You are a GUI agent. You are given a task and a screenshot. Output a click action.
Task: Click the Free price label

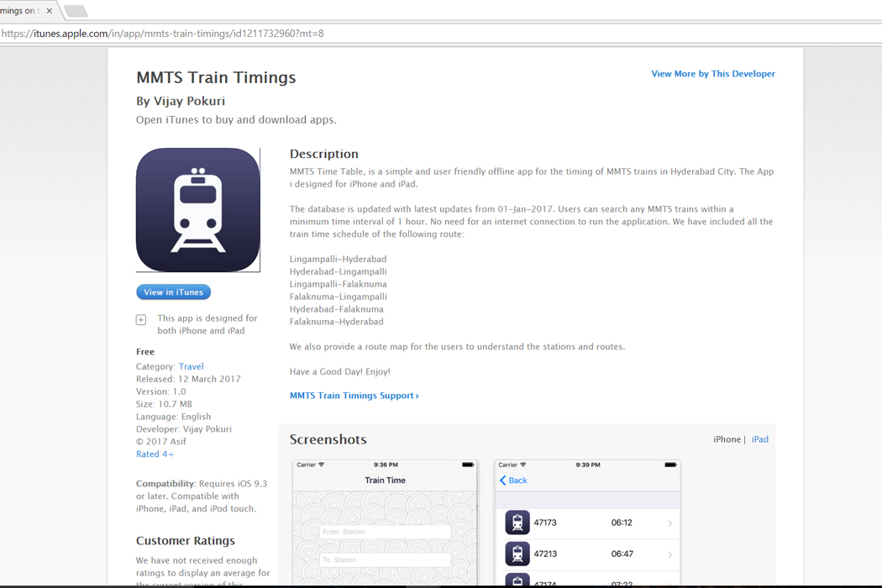tap(145, 352)
